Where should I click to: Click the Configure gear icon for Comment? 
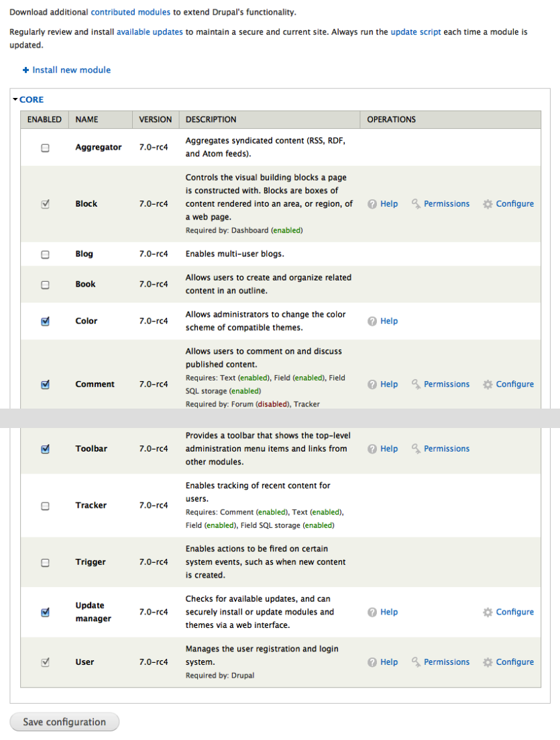[x=488, y=384]
